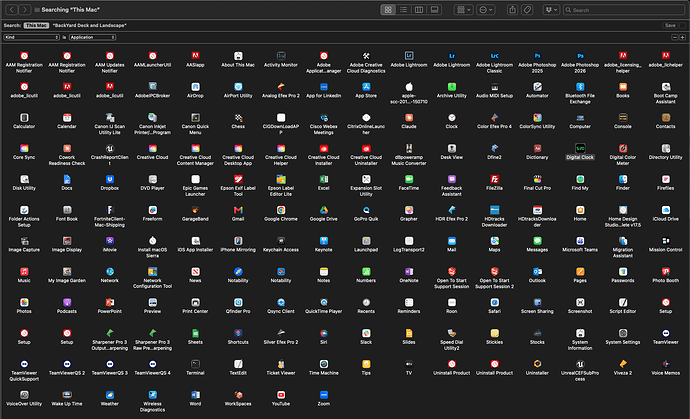Select the YouTube app icon
This screenshot has width=690, height=419.
[x=281, y=395]
